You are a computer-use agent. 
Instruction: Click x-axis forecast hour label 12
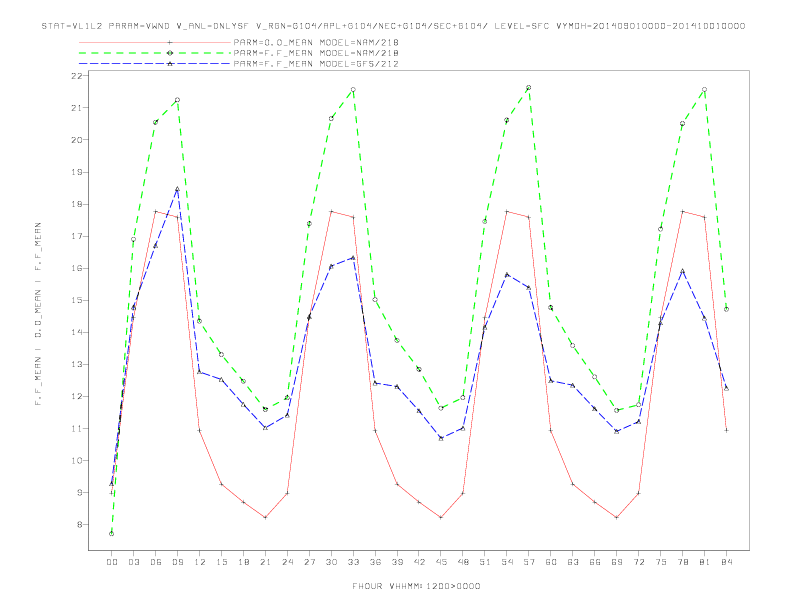pyautogui.click(x=200, y=562)
